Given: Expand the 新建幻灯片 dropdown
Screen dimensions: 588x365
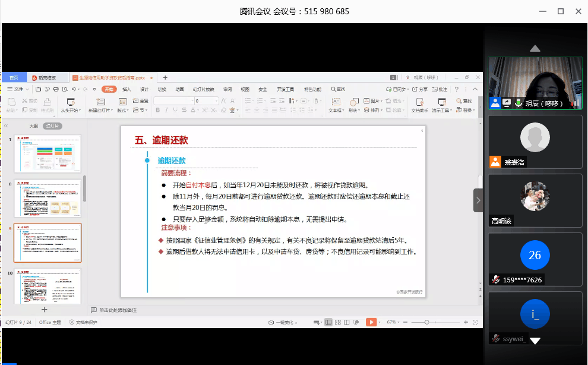Looking at the screenshot, I should [x=99, y=111].
